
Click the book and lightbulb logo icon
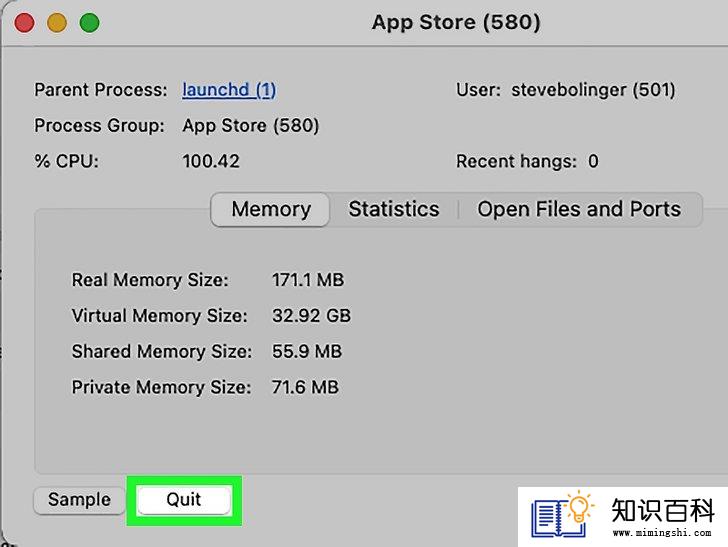[x=562, y=514]
